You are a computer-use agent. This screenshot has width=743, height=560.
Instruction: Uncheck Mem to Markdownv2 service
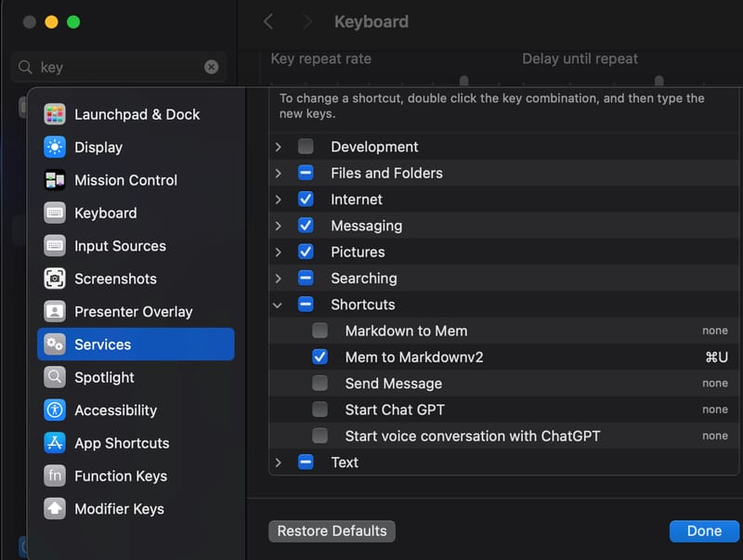(319, 357)
